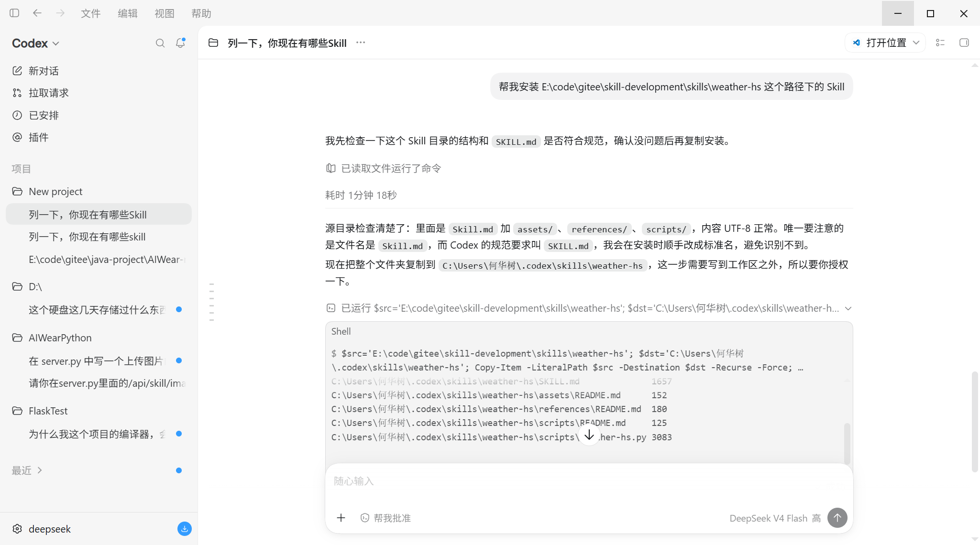Click the message outline marker ticks
The image size is (980, 545).
(211, 302)
